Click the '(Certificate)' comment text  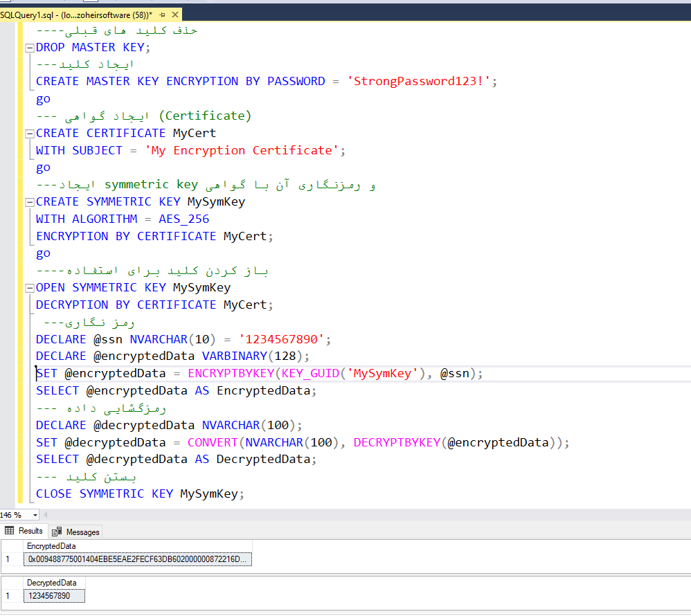(205, 116)
